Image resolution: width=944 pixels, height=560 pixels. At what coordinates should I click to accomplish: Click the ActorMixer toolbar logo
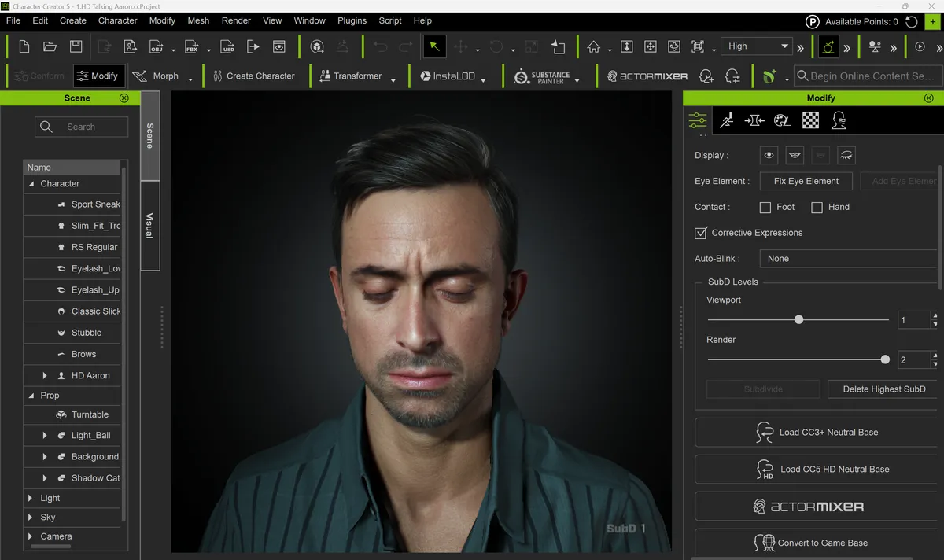click(647, 76)
